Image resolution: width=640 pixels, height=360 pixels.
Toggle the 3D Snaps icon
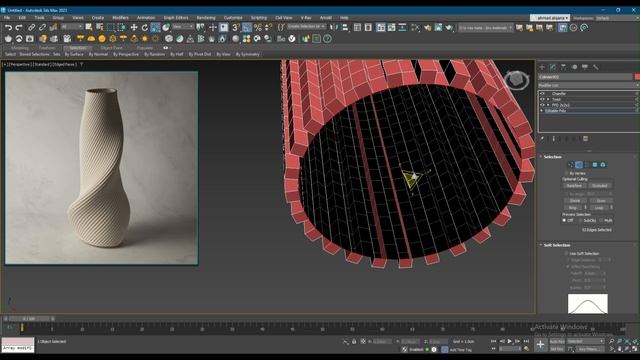tap(236, 28)
